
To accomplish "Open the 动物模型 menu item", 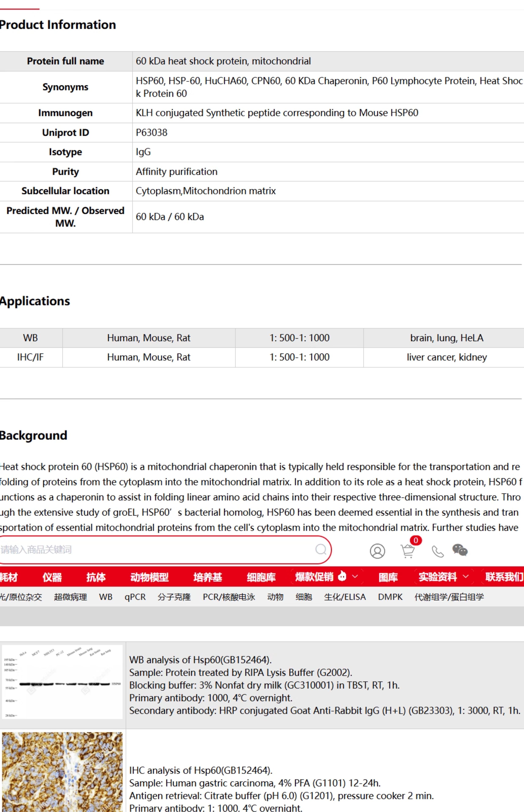I will (149, 577).
